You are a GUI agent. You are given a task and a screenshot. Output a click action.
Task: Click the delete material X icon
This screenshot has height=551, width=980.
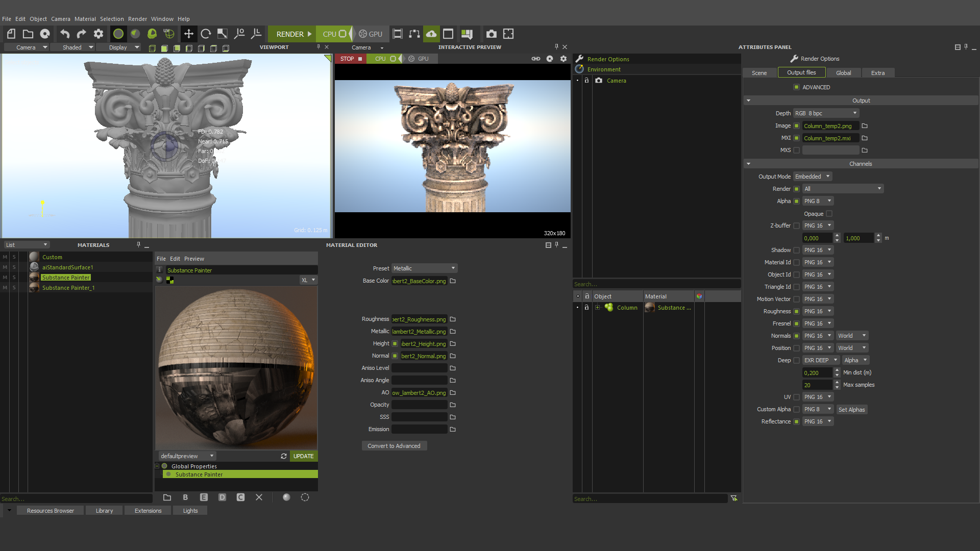tap(259, 497)
